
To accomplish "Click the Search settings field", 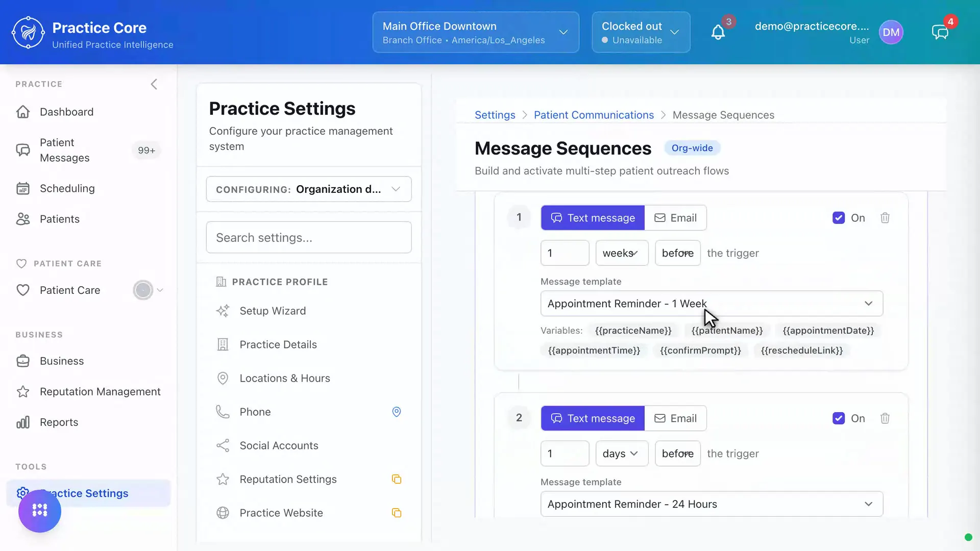I will point(309,237).
